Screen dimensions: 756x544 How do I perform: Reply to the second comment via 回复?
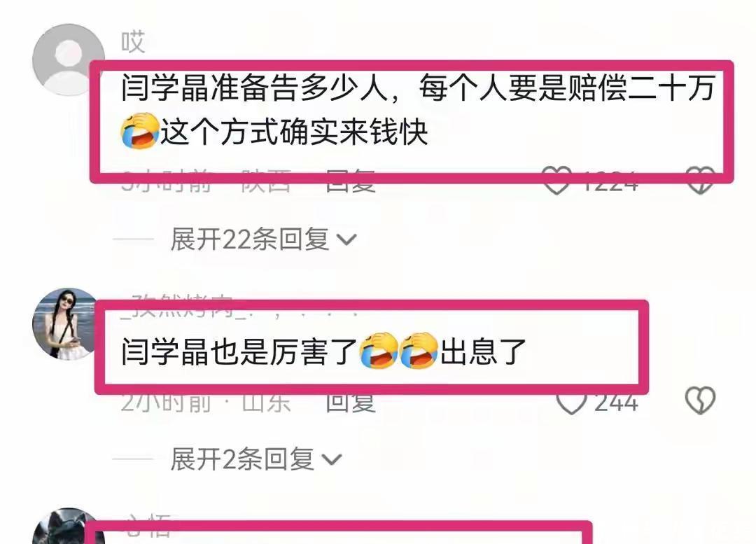click(351, 401)
